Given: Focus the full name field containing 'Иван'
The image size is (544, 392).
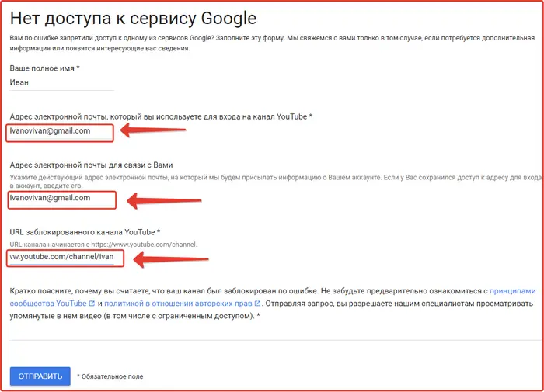Looking at the screenshot, I should click(61, 82).
